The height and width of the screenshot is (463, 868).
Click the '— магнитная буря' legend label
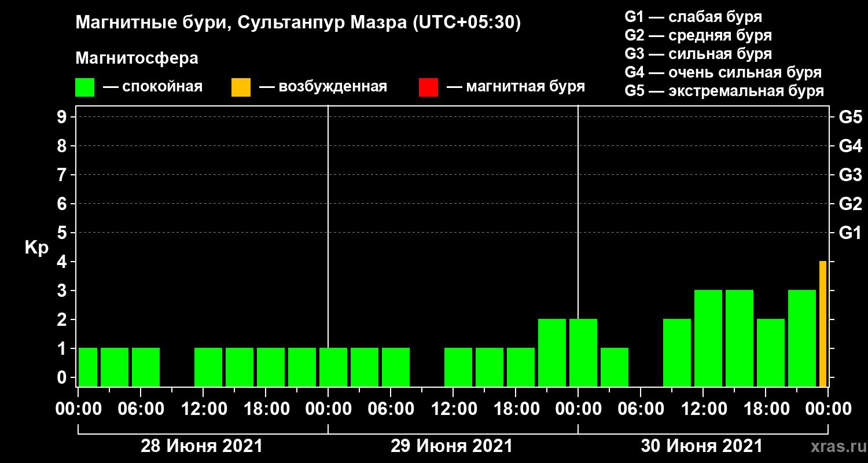(x=516, y=87)
